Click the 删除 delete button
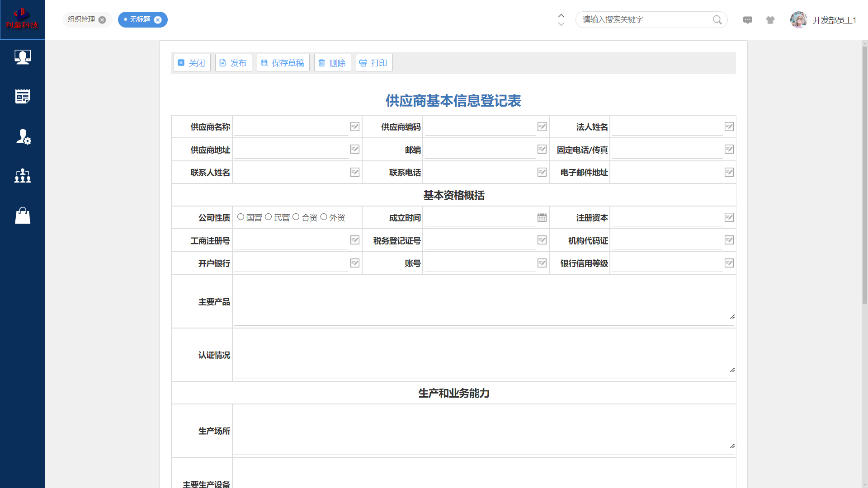The height and width of the screenshot is (488, 868). (332, 63)
